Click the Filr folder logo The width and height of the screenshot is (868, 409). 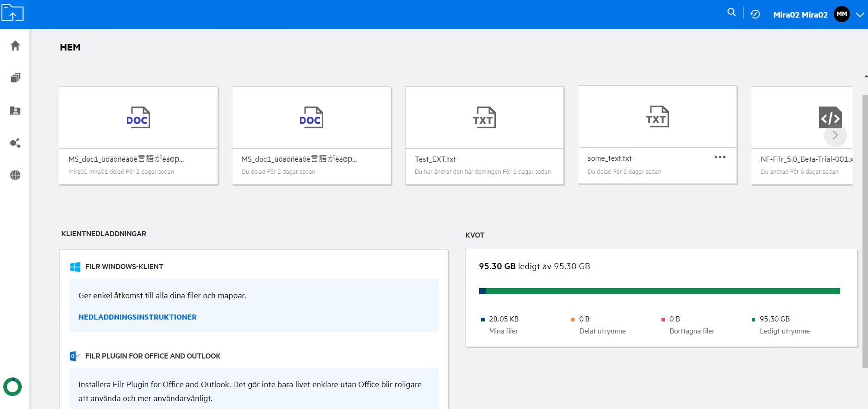point(12,13)
